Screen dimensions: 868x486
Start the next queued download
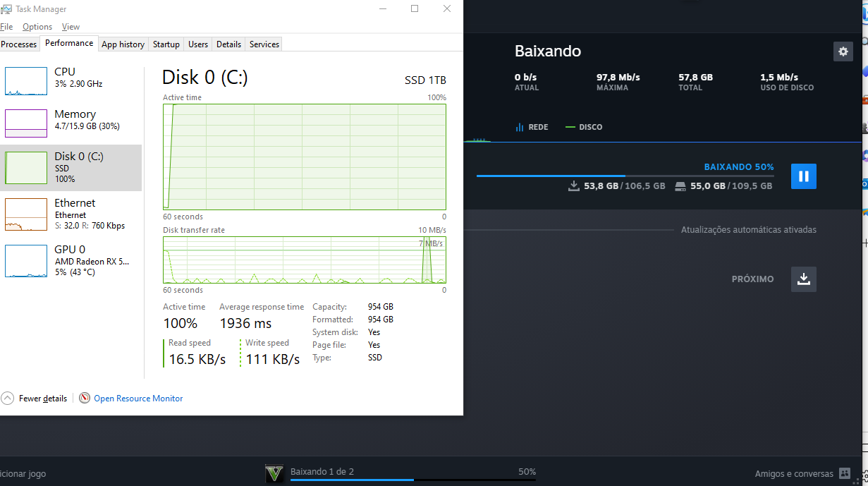pyautogui.click(x=804, y=279)
